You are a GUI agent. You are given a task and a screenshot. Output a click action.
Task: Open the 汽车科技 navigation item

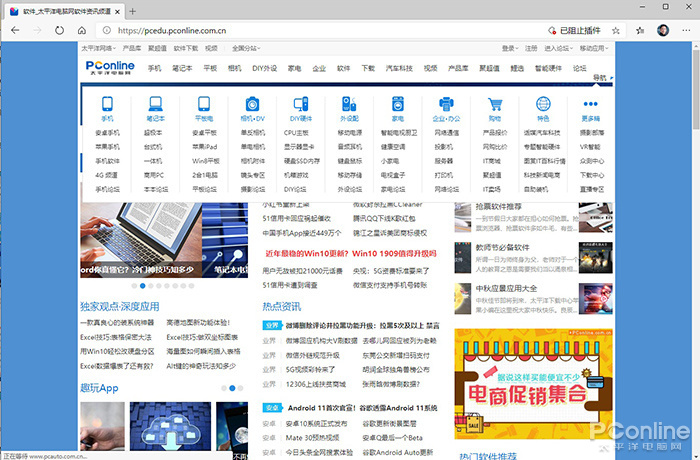point(400,68)
